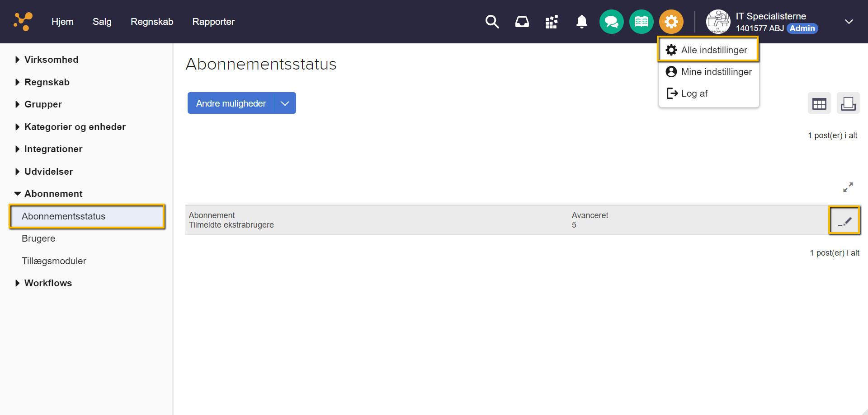Open the green chat bubbles icon
The width and height of the screenshot is (868, 415).
(611, 22)
